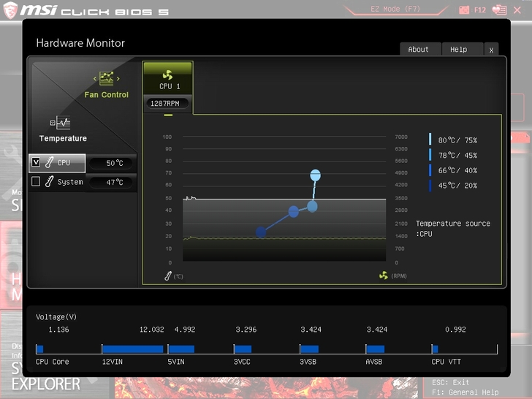The height and width of the screenshot is (399, 532).
Task: Click the 1.136 CPU Core voltage value
Action: pos(58,330)
